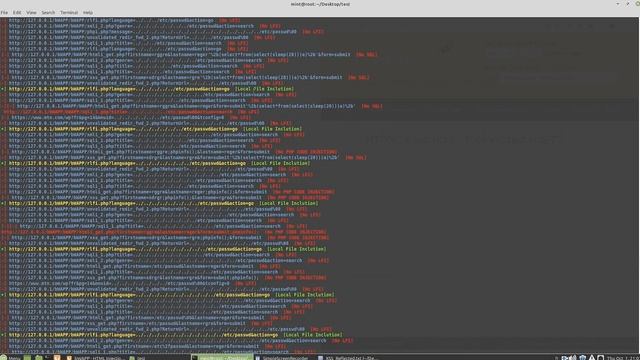Click the panel clock
Viewport: 640px width, 360px height.
click(x=622, y=358)
